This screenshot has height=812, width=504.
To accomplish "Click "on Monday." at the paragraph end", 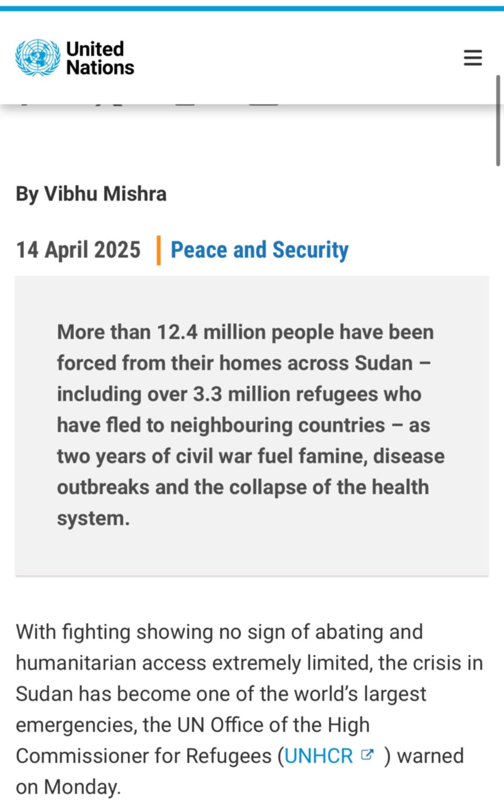I will (68, 787).
